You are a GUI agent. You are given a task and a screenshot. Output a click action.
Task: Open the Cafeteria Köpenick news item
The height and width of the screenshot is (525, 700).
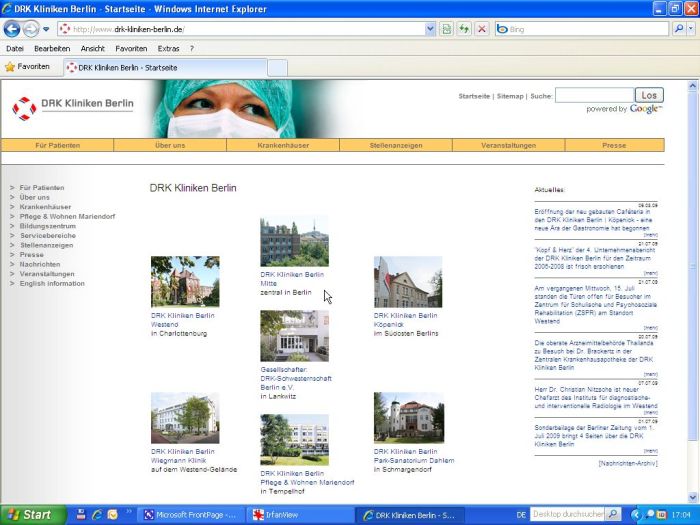(594, 220)
